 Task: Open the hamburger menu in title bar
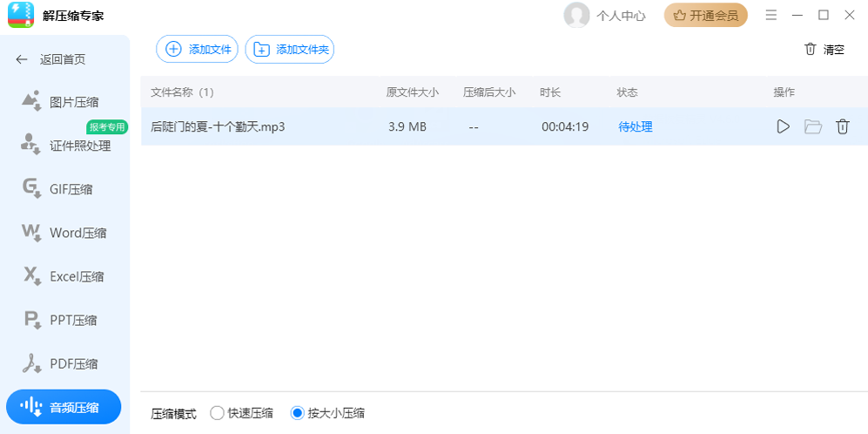(770, 15)
